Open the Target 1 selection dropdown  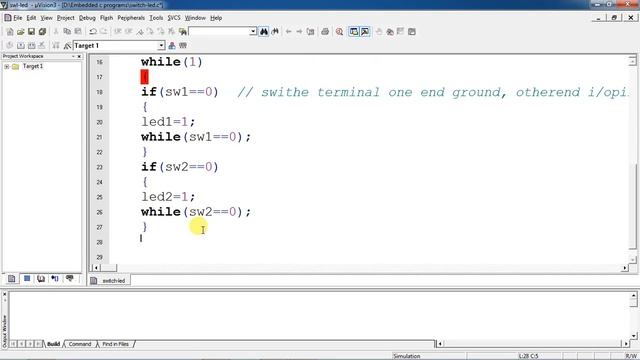point(161,45)
